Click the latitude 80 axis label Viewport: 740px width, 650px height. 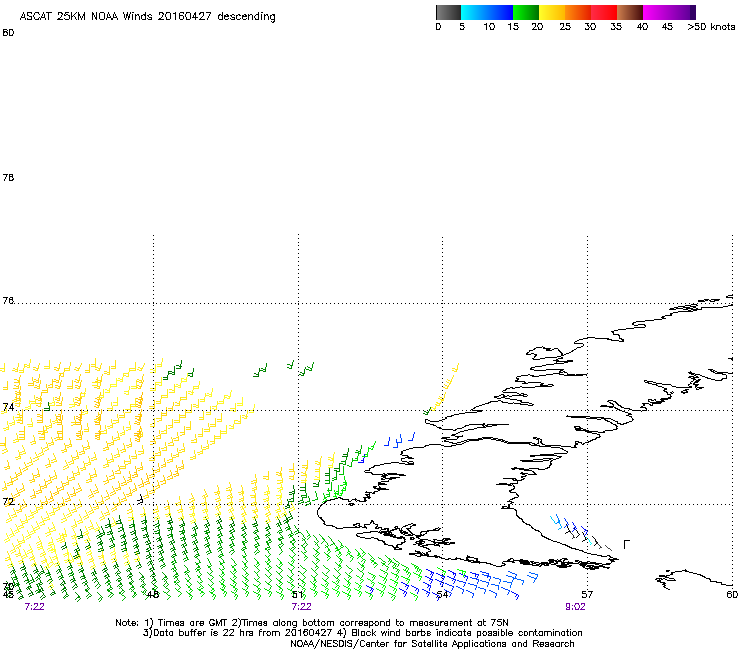point(8,33)
